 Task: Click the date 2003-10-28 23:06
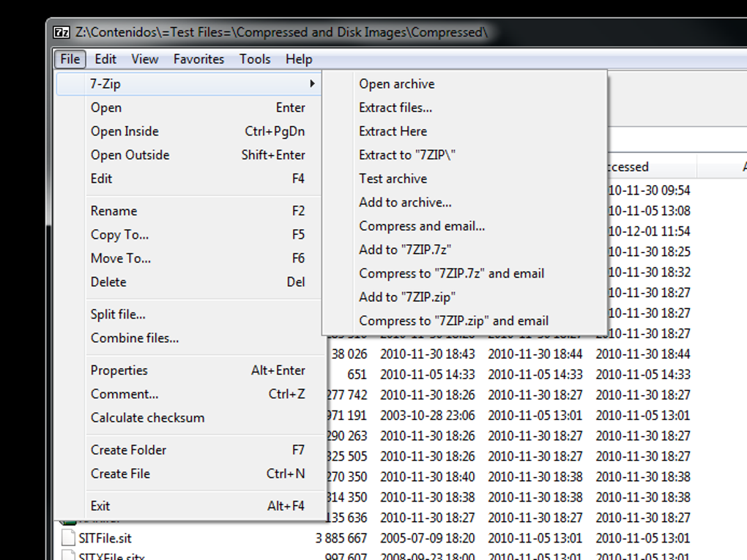pyautogui.click(x=428, y=416)
